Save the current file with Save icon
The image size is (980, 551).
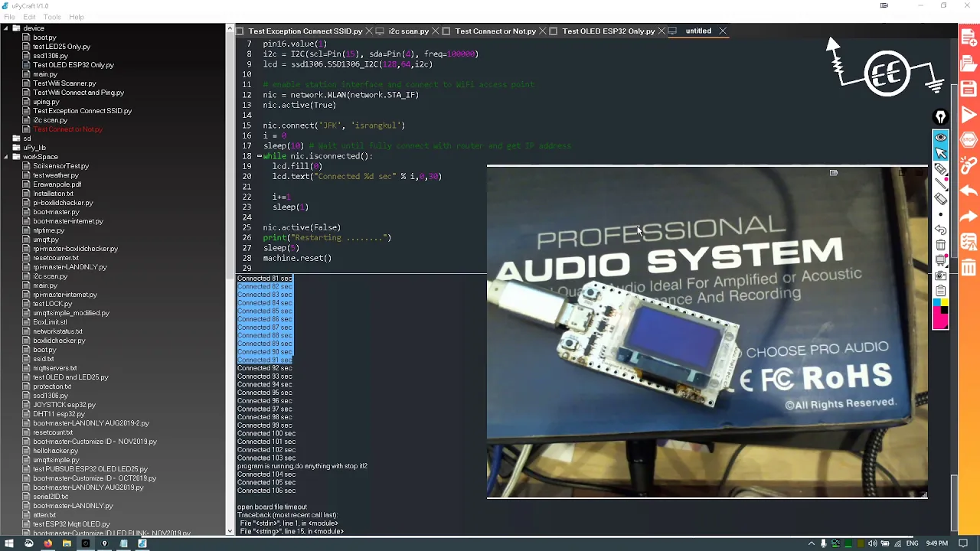tap(969, 88)
